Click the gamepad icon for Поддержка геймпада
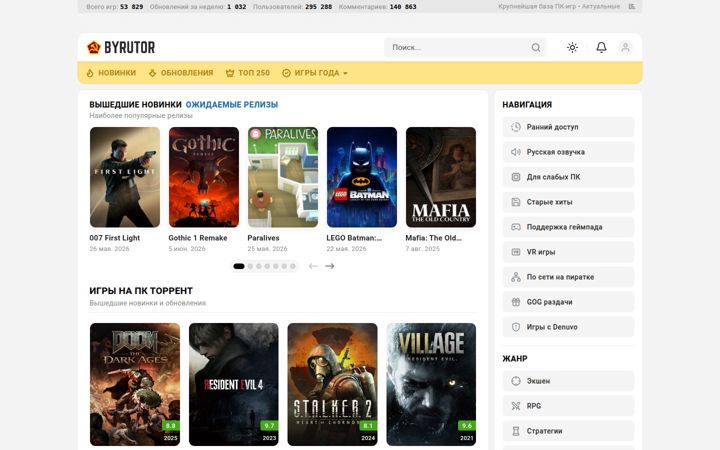This screenshot has height=450, width=720. (516, 227)
